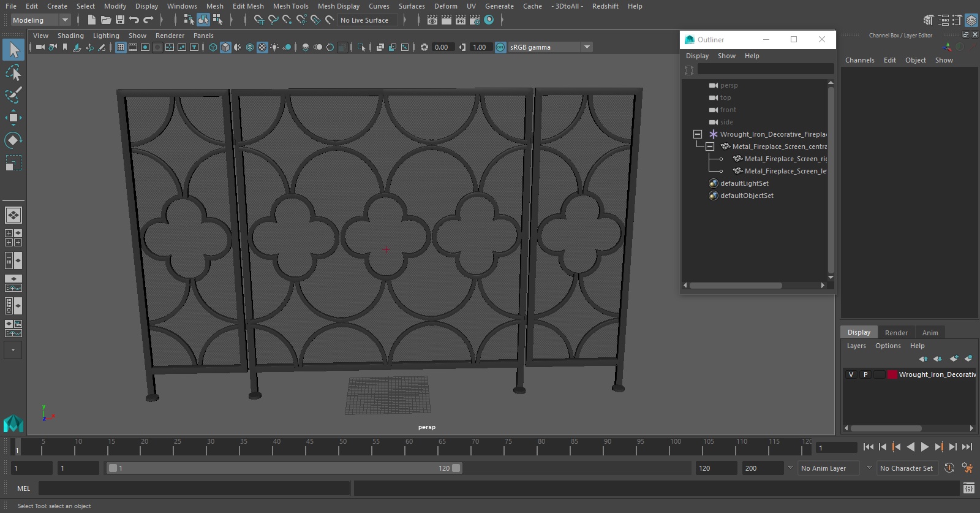
Task: Open the No Character Set dropdown
Action: [x=907, y=468]
